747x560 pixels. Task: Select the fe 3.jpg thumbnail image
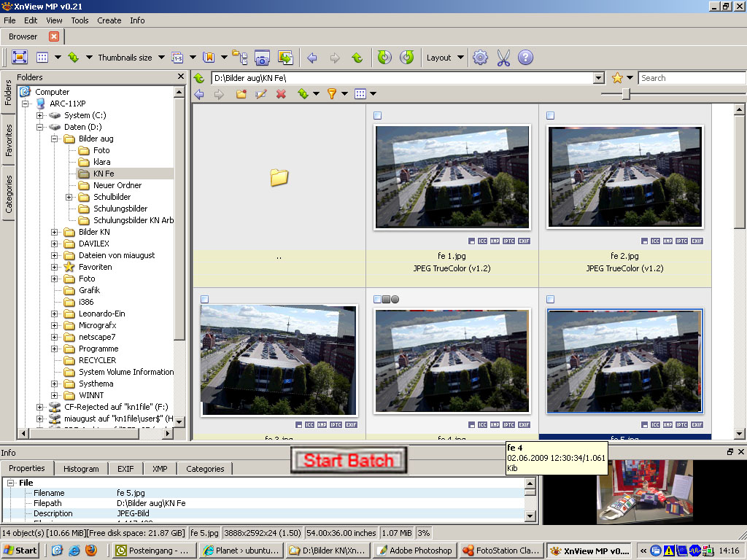tap(279, 360)
